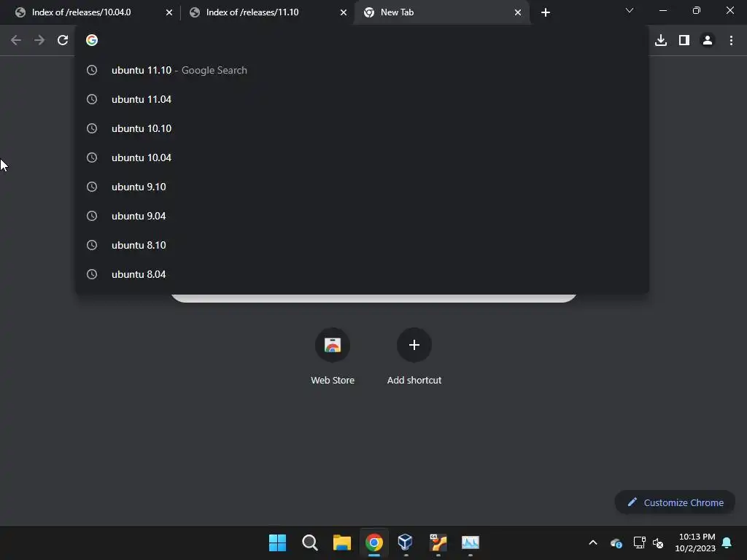Choose the ubuntu 8.04 suggestion
The image size is (747, 560).
[x=362, y=274]
